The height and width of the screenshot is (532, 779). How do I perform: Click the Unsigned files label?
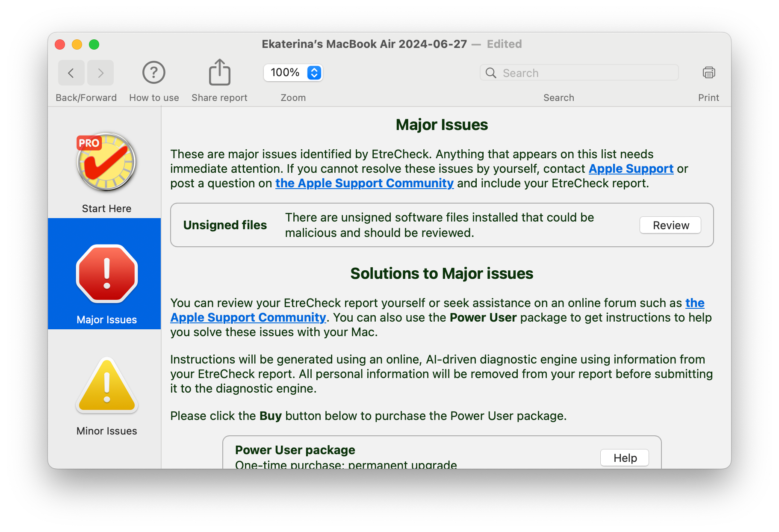click(x=225, y=225)
